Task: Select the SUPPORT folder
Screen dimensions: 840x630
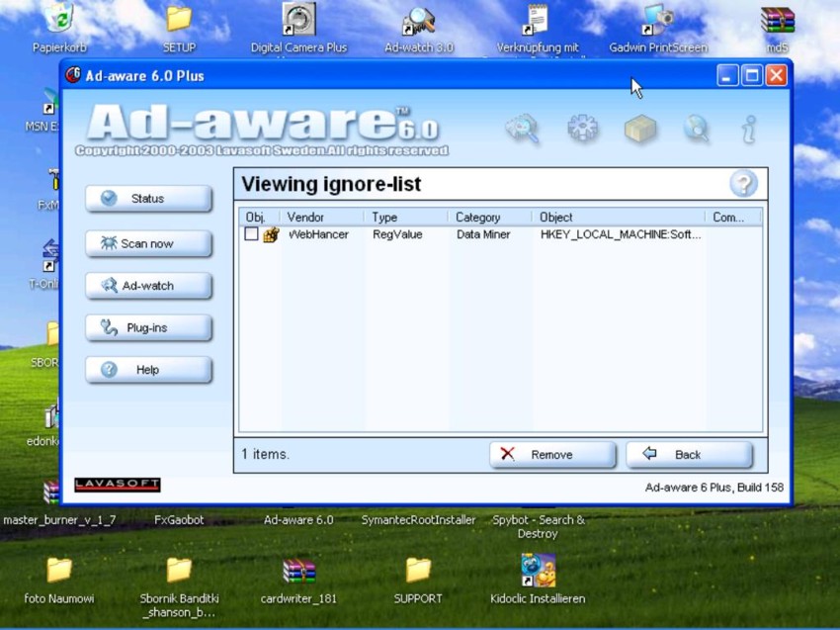Action: (418, 570)
